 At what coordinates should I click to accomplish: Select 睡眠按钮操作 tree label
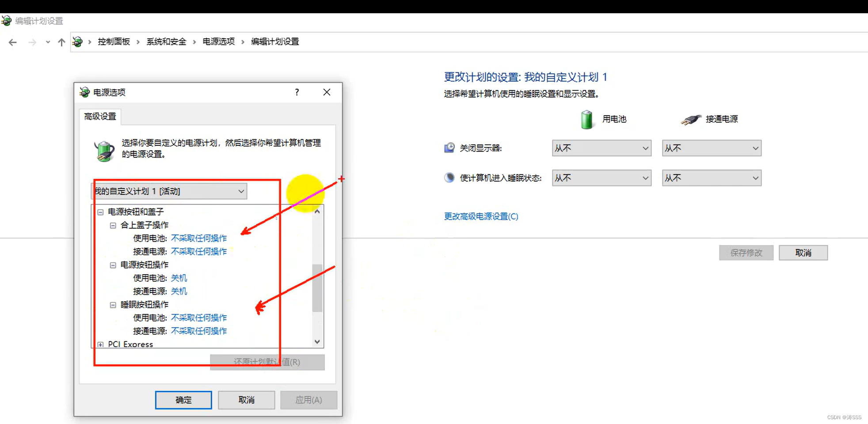[x=145, y=305]
